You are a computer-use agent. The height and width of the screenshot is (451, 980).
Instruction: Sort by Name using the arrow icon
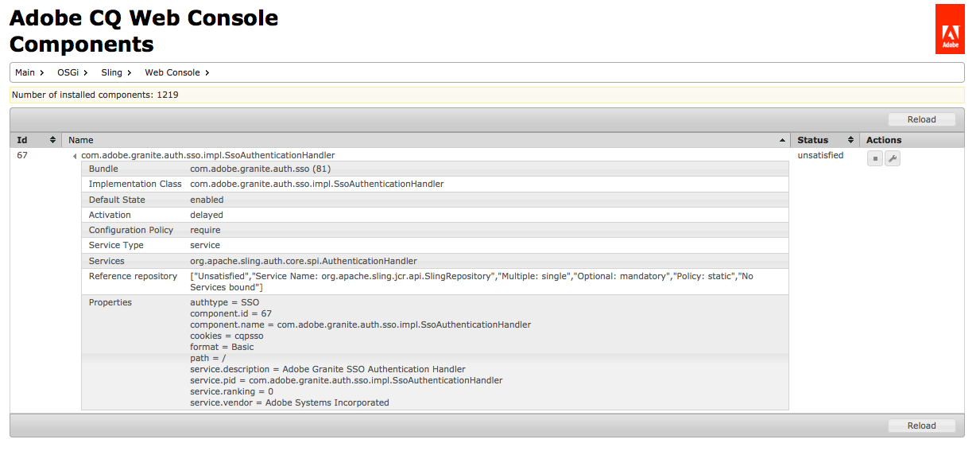click(x=783, y=140)
